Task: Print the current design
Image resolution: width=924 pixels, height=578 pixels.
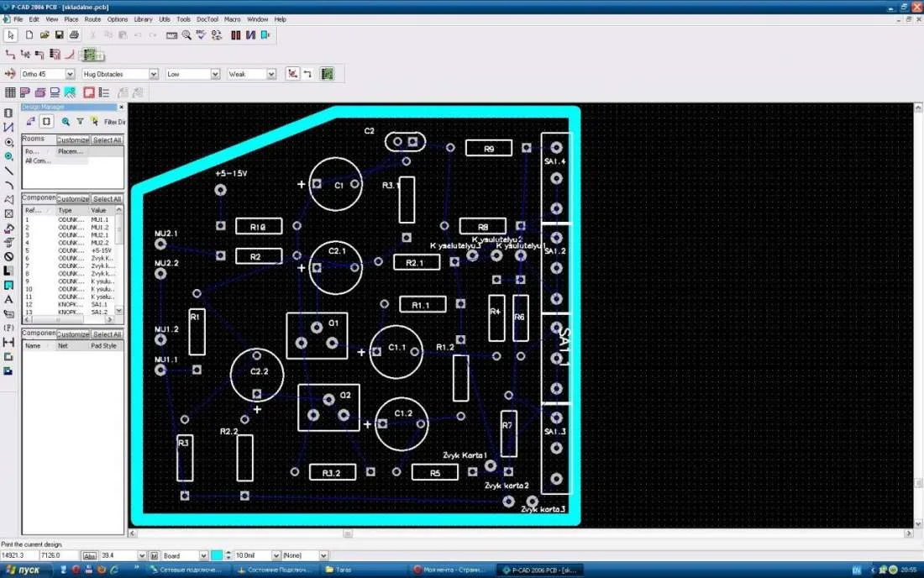Action: [x=74, y=35]
